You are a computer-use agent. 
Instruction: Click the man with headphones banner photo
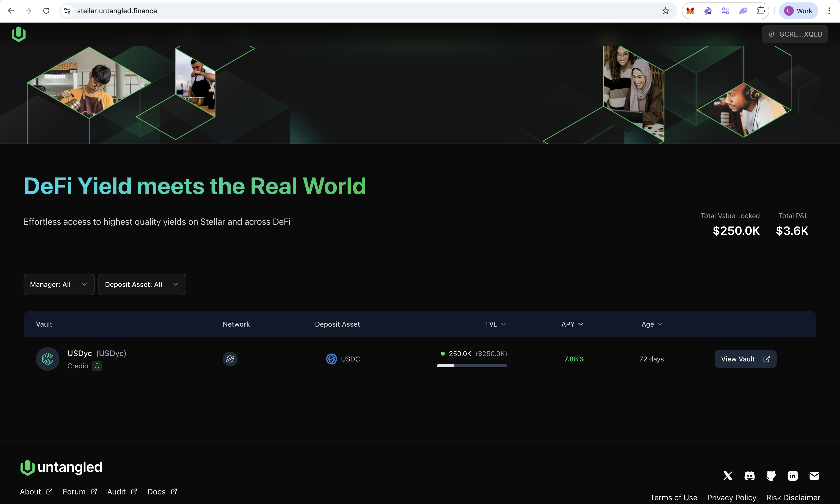click(x=744, y=110)
